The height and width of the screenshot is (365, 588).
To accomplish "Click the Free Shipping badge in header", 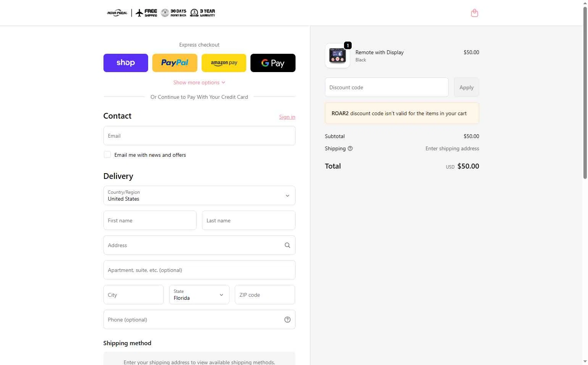I will (146, 13).
